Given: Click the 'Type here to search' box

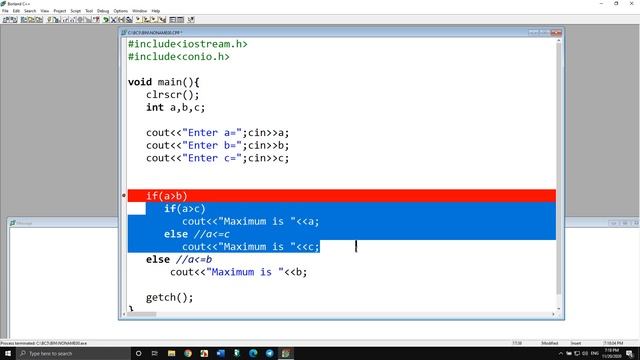Looking at the screenshot, I should point(73,353).
